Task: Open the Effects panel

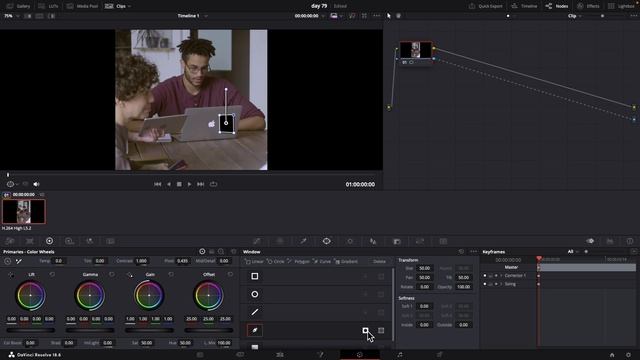Action: 588,6
